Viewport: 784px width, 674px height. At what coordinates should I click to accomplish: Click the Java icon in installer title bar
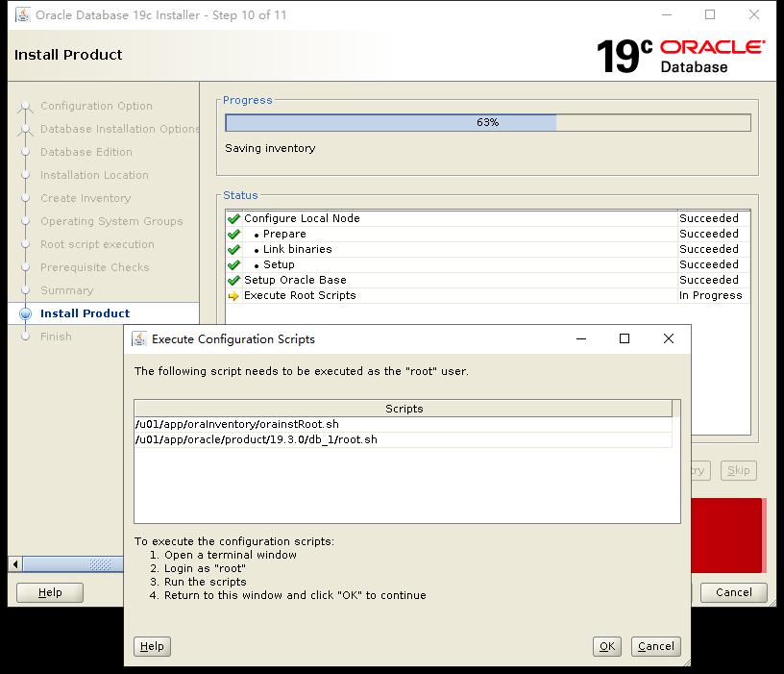pyautogui.click(x=22, y=15)
